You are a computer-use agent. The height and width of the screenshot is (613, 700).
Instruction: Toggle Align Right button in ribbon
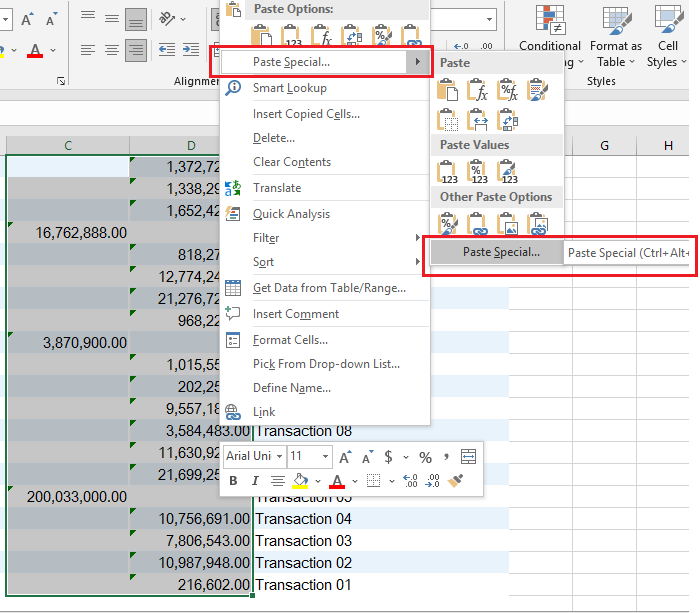click(x=136, y=49)
